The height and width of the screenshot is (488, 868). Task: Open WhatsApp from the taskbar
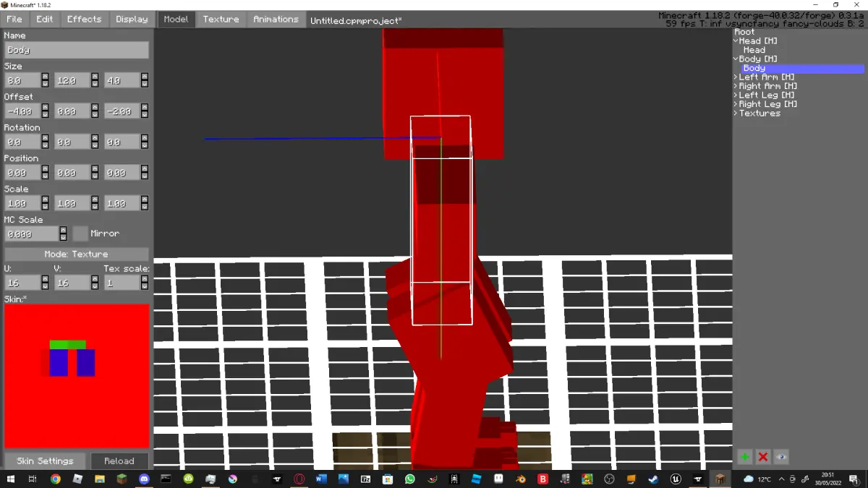[410, 479]
